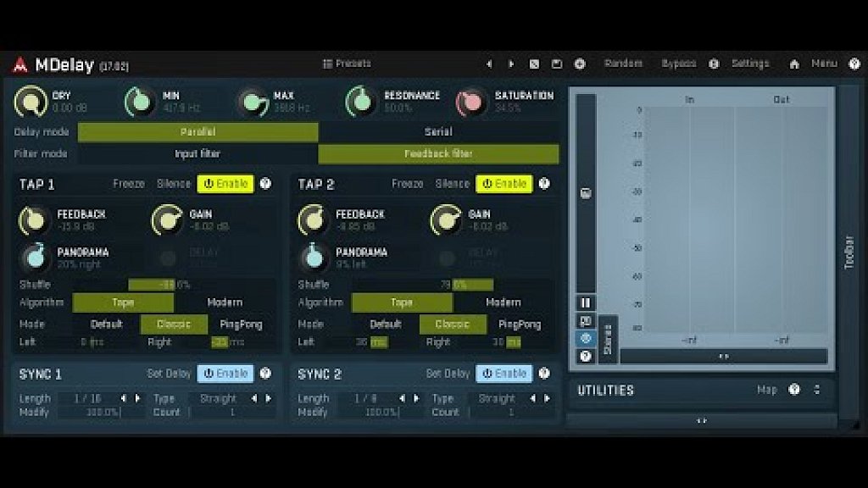Screen dimensions: 868x488
Task: Open the Menu in top bar
Action: tap(823, 64)
